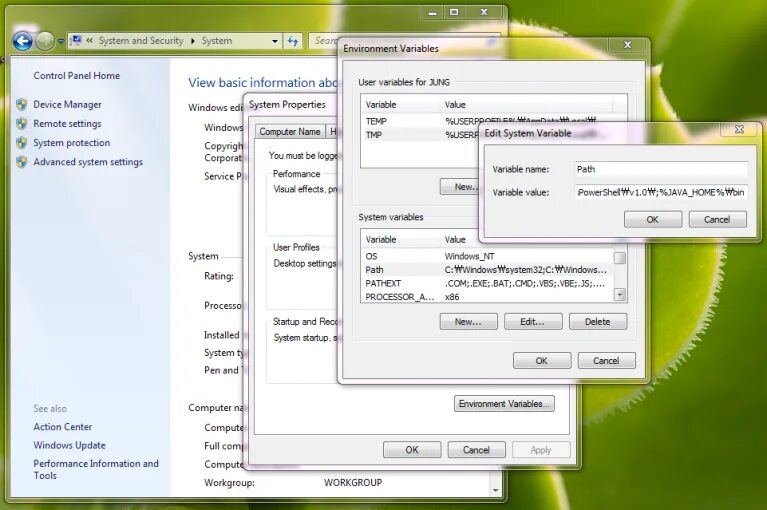The width and height of the screenshot is (767, 510).
Task: Click shield icon next to Device Manager
Action: coord(22,104)
